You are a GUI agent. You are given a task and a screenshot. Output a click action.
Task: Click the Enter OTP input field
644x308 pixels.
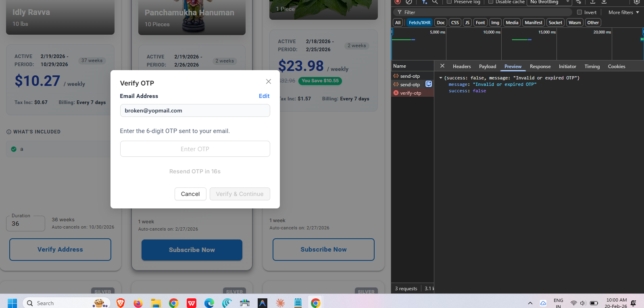(195, 149)
